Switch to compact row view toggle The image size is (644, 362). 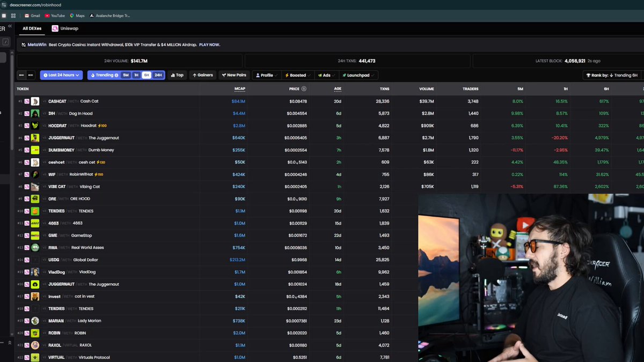coord(21,75)
